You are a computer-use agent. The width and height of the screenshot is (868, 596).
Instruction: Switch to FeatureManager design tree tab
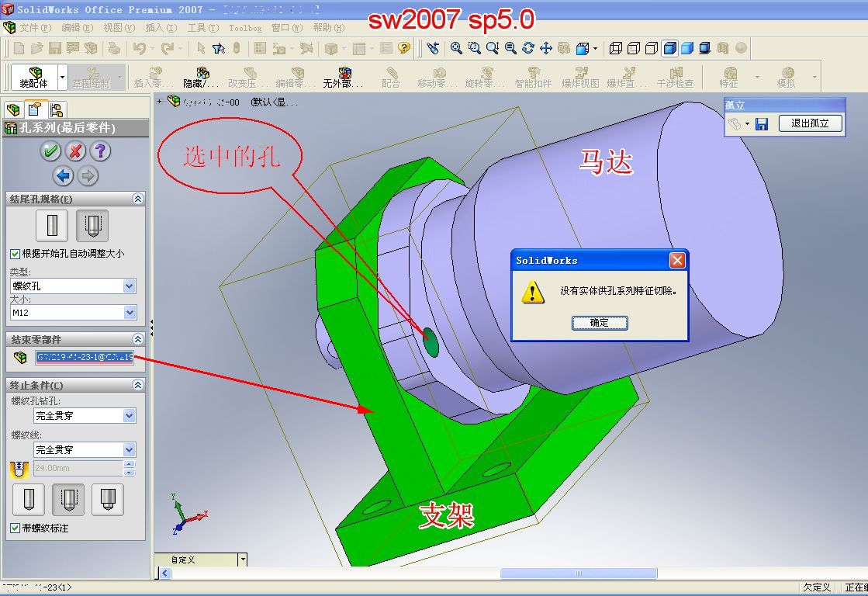click(14, 109)
